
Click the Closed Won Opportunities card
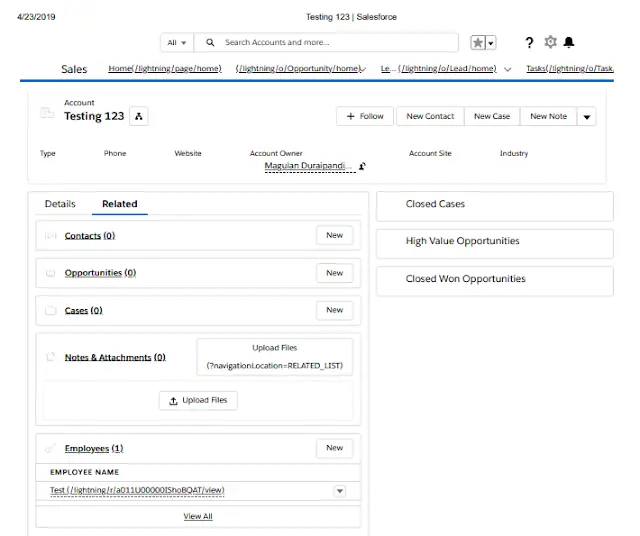click(495, 281)
